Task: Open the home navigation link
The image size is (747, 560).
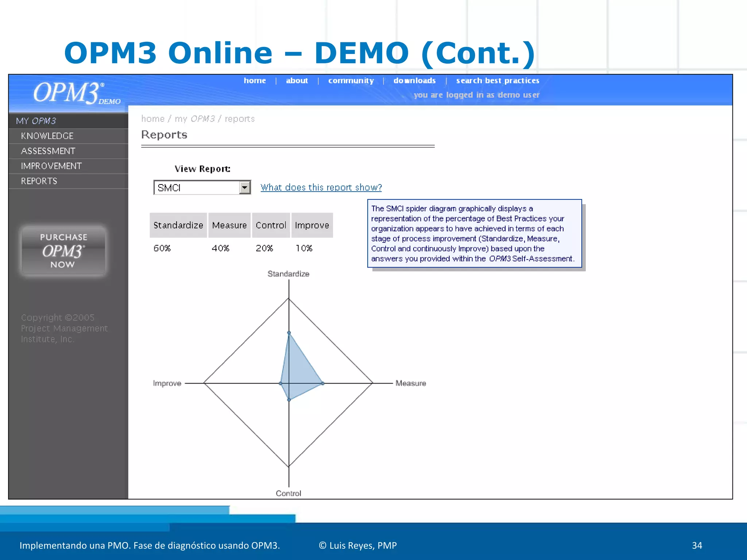Action: tap(255, 81)
